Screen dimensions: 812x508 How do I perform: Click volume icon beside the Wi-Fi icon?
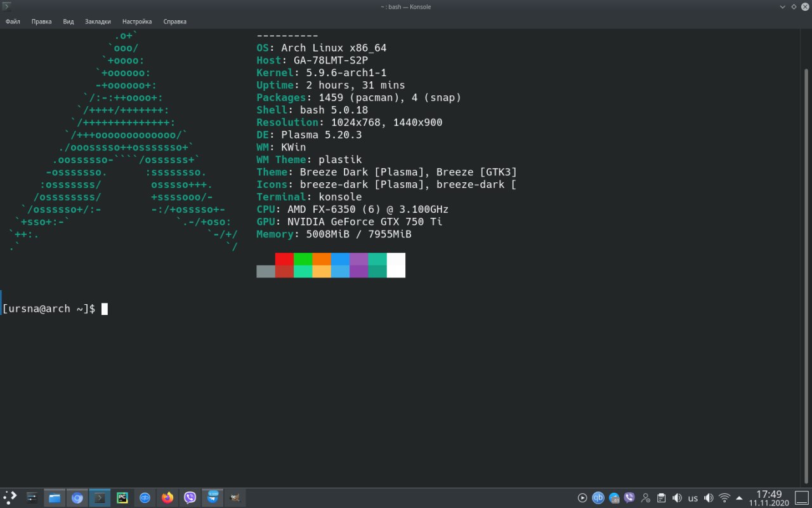tap(709, 498)
